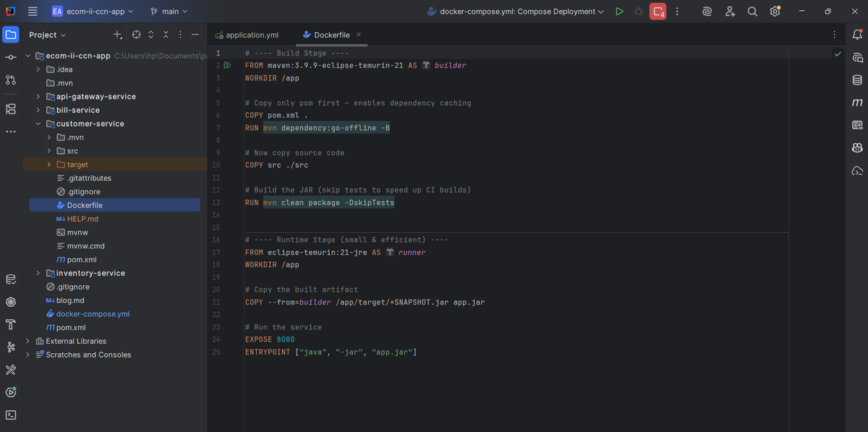Open the docker-compose.yml run configuration dropdown

(x=515, y=12)
